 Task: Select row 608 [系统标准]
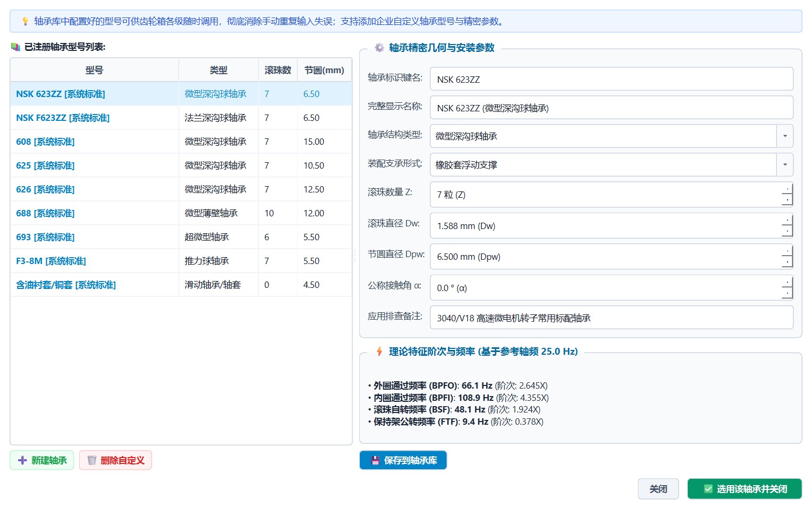[x=181, y=142]
